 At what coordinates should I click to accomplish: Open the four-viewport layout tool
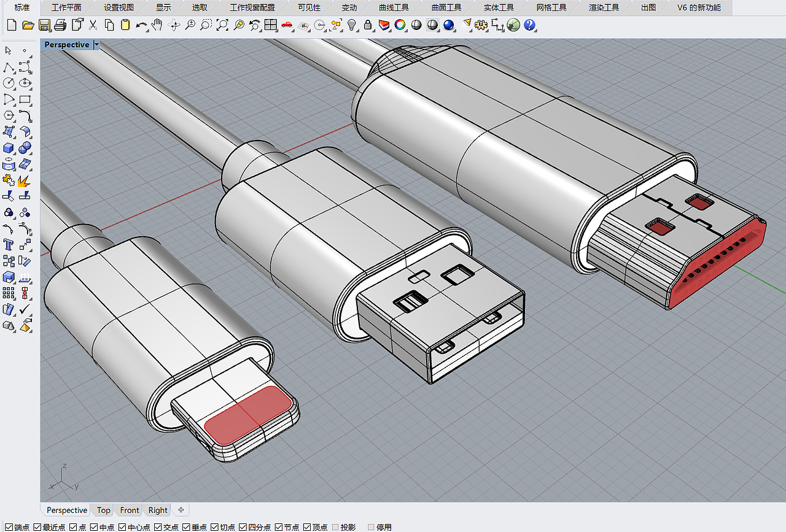click(x=271, y=25)
